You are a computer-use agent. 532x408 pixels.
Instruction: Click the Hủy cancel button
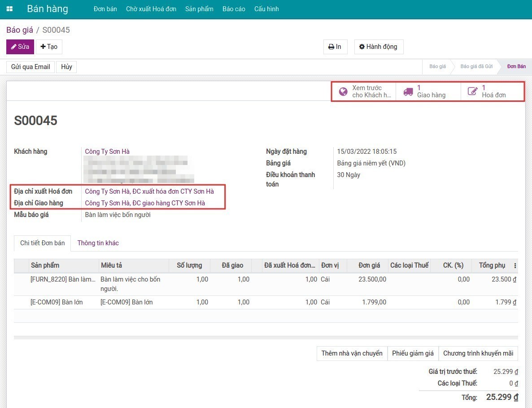click(x=66, y=67)
